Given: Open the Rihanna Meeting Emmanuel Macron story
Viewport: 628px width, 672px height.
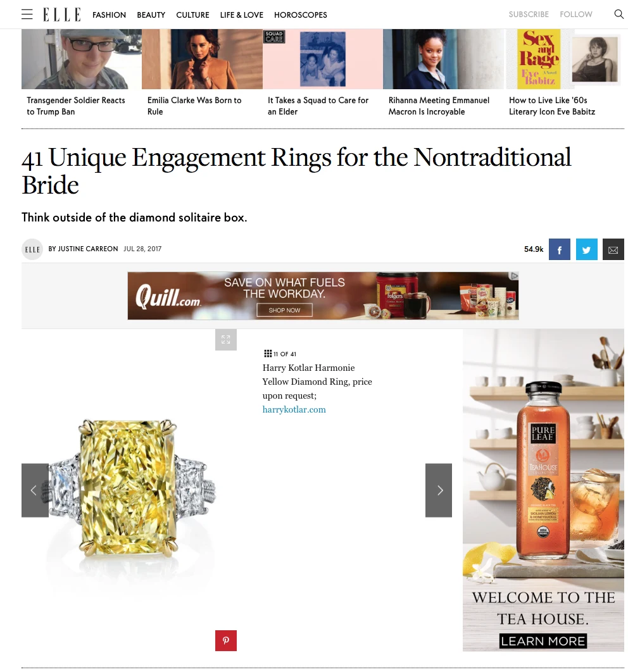Looking at the screenshot, I should click(439, 106).
